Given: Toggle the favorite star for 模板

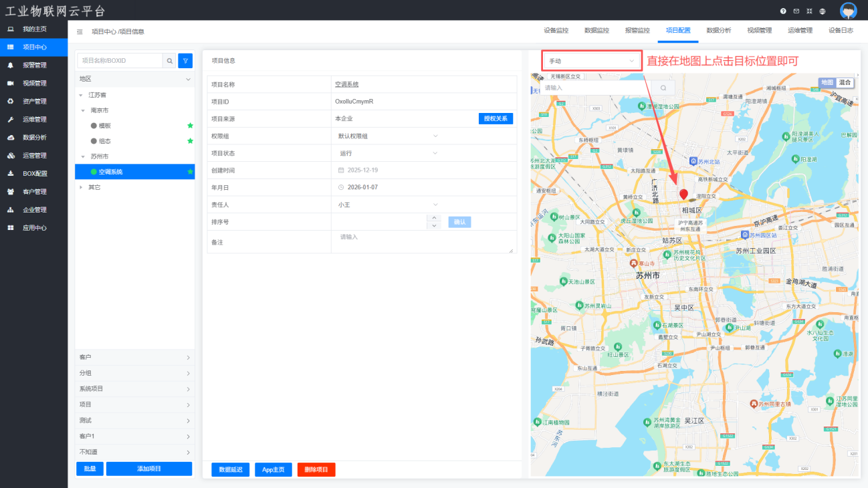Looking at the screenshot, I should click(190, 126).
